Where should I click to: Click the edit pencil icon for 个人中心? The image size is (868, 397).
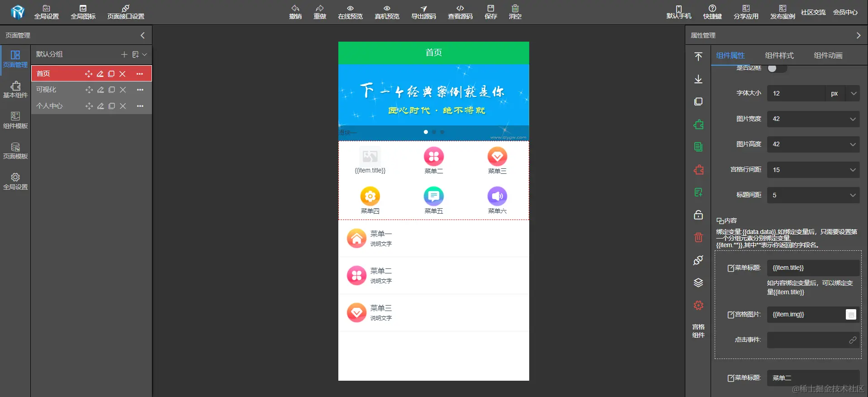100,106
